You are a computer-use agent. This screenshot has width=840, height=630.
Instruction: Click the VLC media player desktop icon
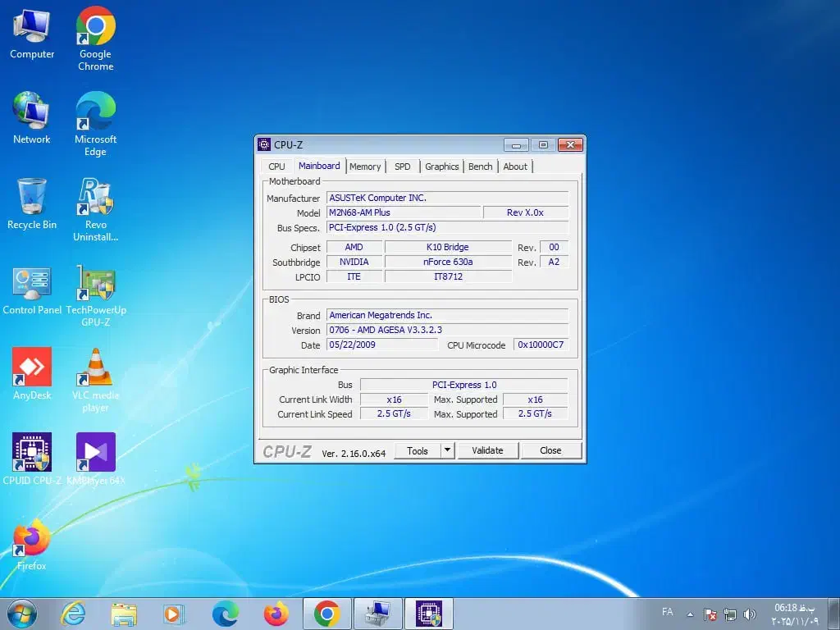pos(96,367)
